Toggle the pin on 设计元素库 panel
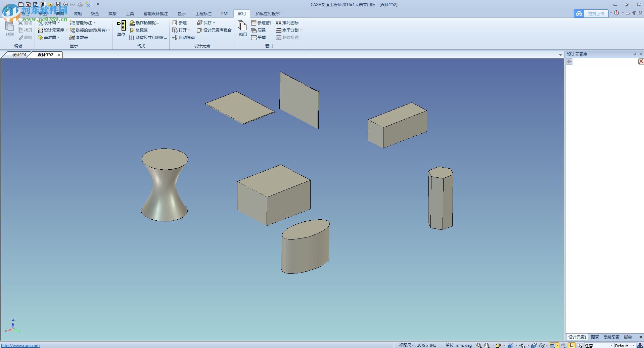 click(x=635, y=54)
